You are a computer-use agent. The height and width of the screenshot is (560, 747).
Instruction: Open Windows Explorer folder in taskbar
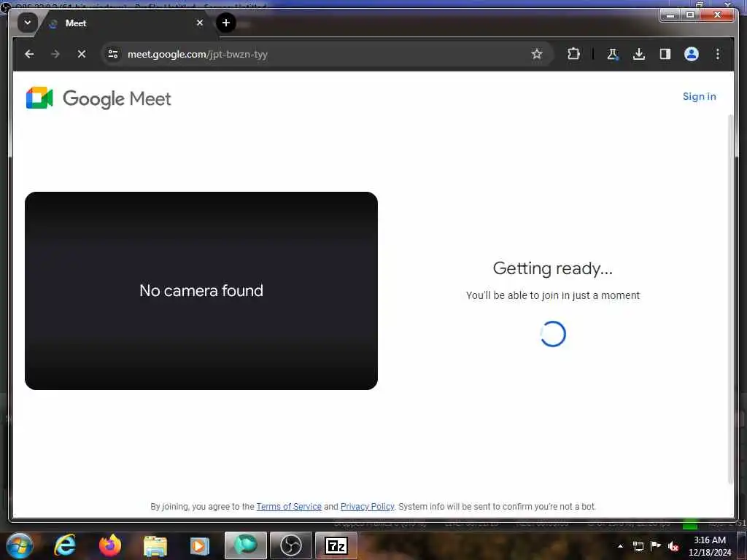tap(155, 546)
